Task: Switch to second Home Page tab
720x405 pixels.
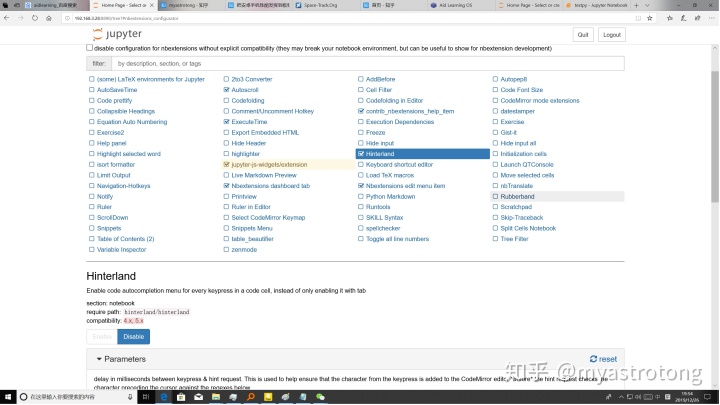Action: (x=529, y=5)
